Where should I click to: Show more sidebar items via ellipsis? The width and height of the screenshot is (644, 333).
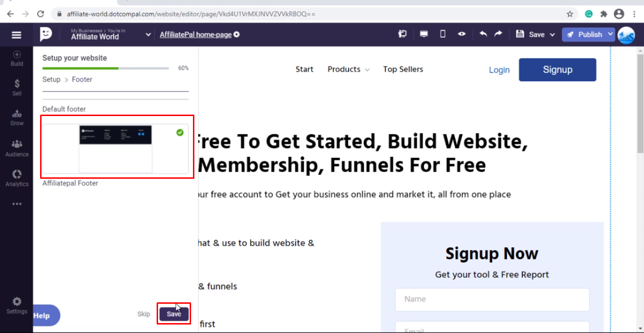coord(17,204)
